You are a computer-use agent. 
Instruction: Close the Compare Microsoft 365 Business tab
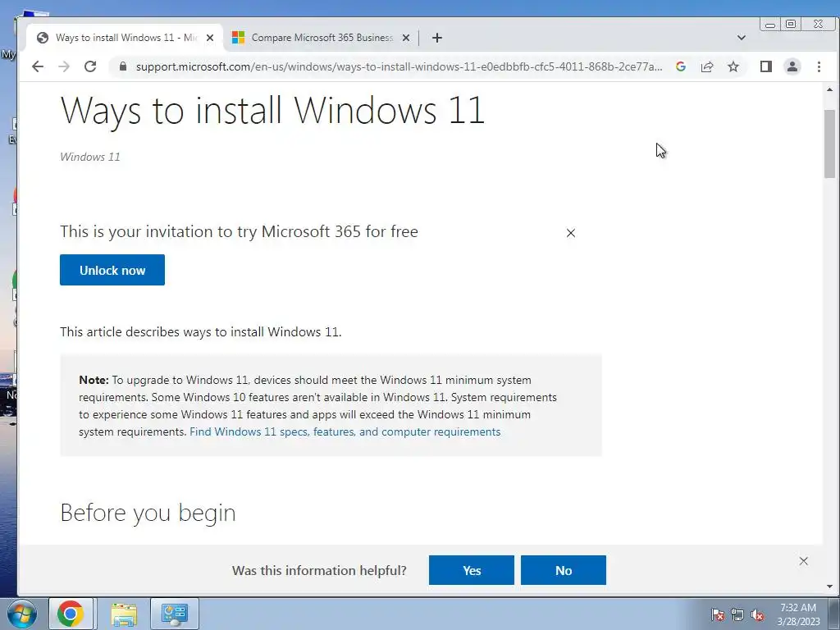[406, 38]
